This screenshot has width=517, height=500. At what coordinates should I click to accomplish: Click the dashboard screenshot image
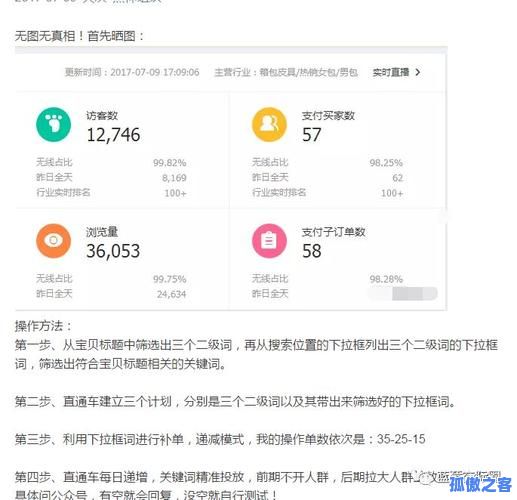click(x=231, y=178)
